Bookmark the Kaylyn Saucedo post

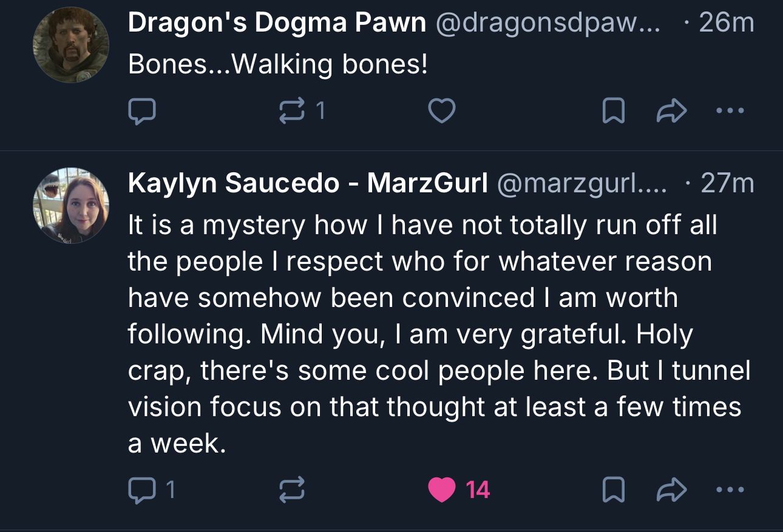coord(613,490)
